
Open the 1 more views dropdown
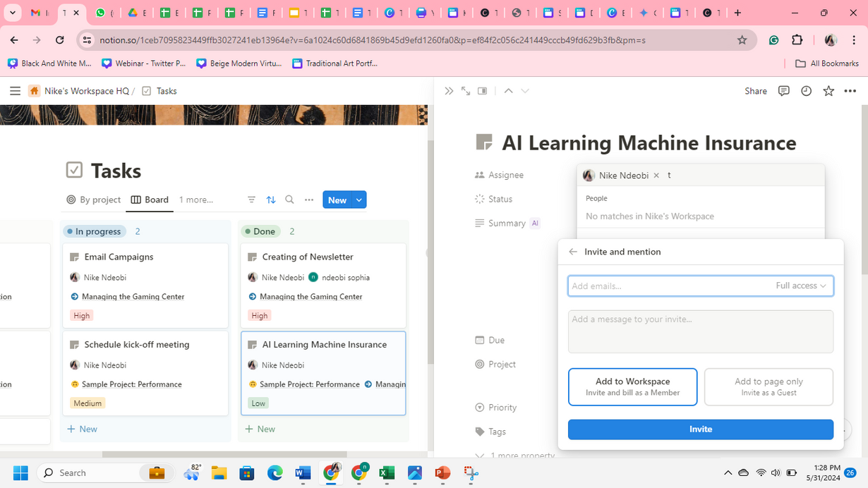(x=195, y=200)
